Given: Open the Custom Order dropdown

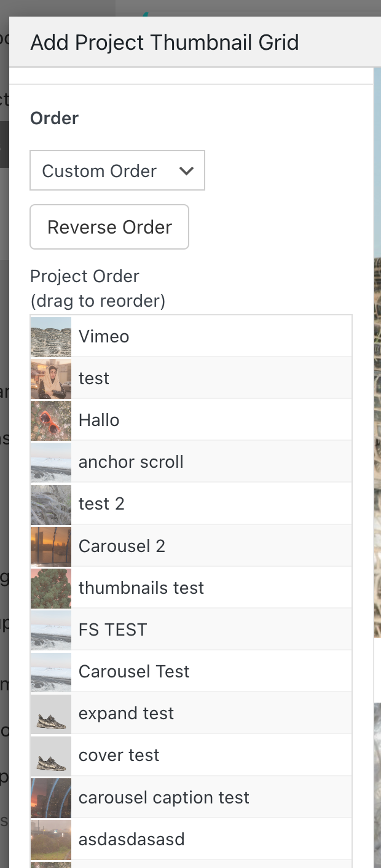Looking at the screenshot, I should click(x=117, y=170).
